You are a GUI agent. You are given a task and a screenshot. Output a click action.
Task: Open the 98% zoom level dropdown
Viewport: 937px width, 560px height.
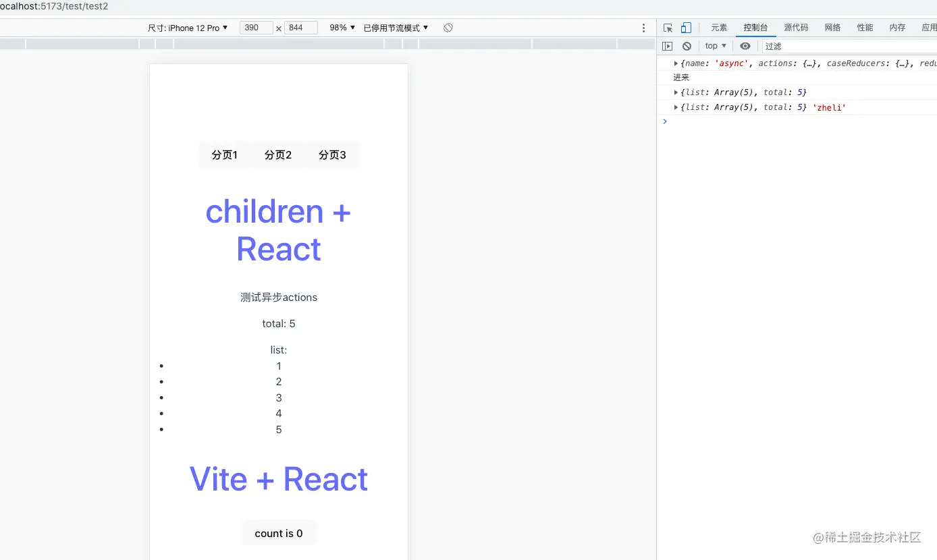tap(342, 28)
